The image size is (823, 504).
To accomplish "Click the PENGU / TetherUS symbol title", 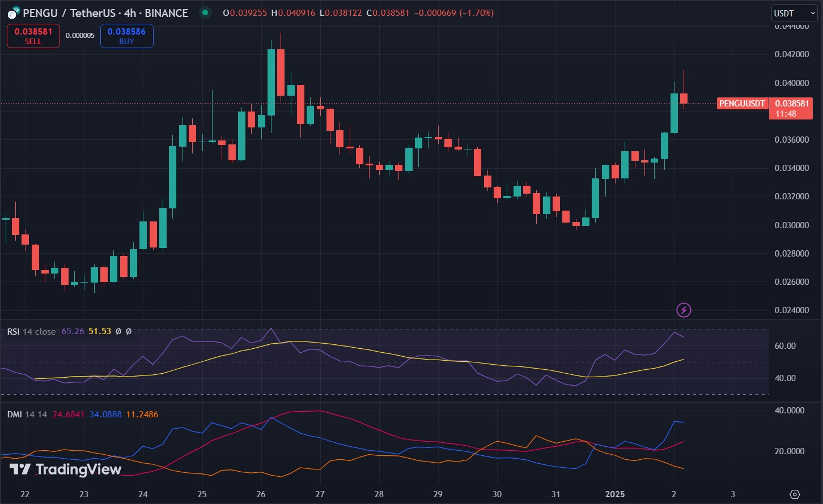I will (x=105, y=13).
